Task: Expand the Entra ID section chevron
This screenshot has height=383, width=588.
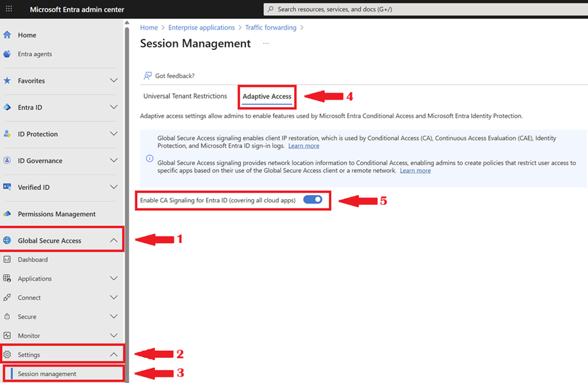Action: coord(114,107)
